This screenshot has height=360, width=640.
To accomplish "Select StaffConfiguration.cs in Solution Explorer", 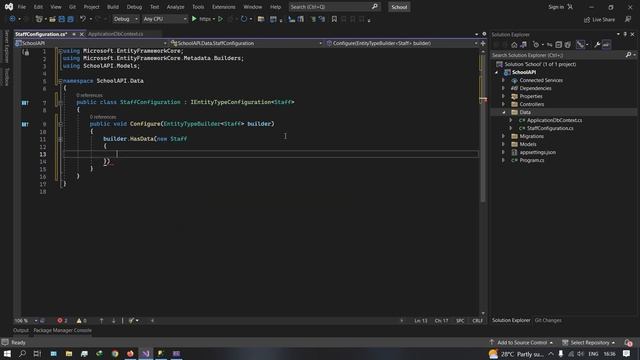I will (550, 128).
